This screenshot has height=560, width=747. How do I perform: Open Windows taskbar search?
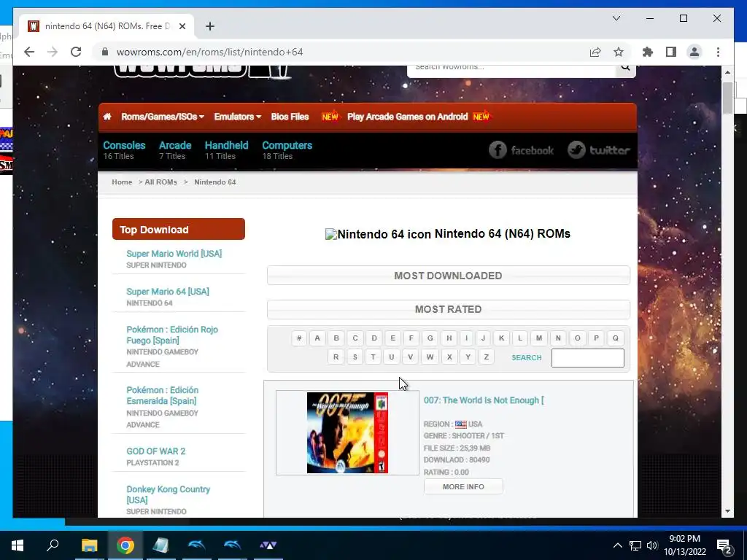pos(53,545)
